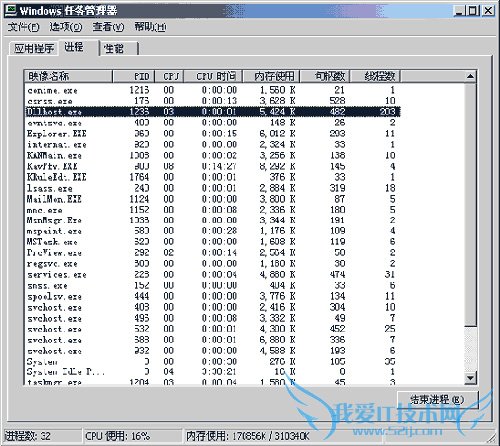The width and height of the screenshot is (500, 446).
Task: Click the process list scroll down arrow
Action: [470, 378]
